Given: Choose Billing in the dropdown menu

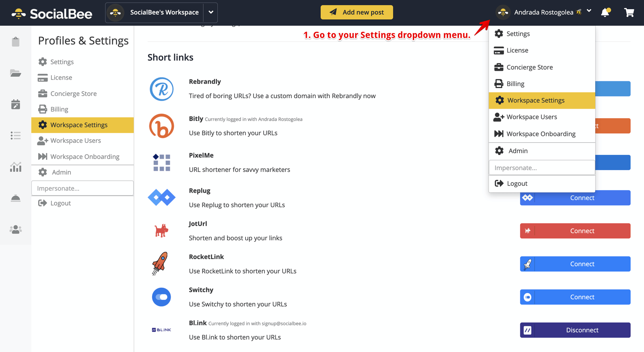Looking at the screenshot, I should click(542, 84).
